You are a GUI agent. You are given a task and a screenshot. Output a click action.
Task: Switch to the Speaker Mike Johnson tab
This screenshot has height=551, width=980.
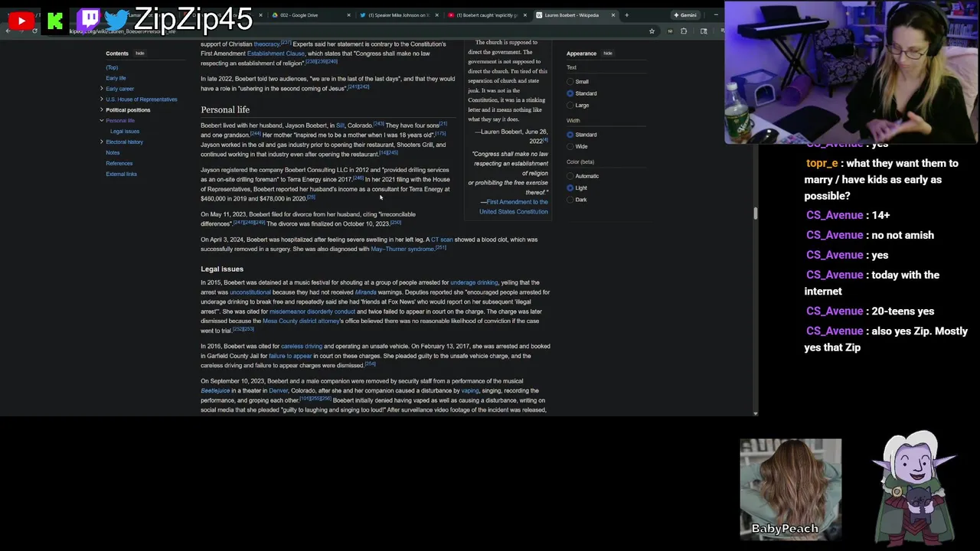click(397, 15)
